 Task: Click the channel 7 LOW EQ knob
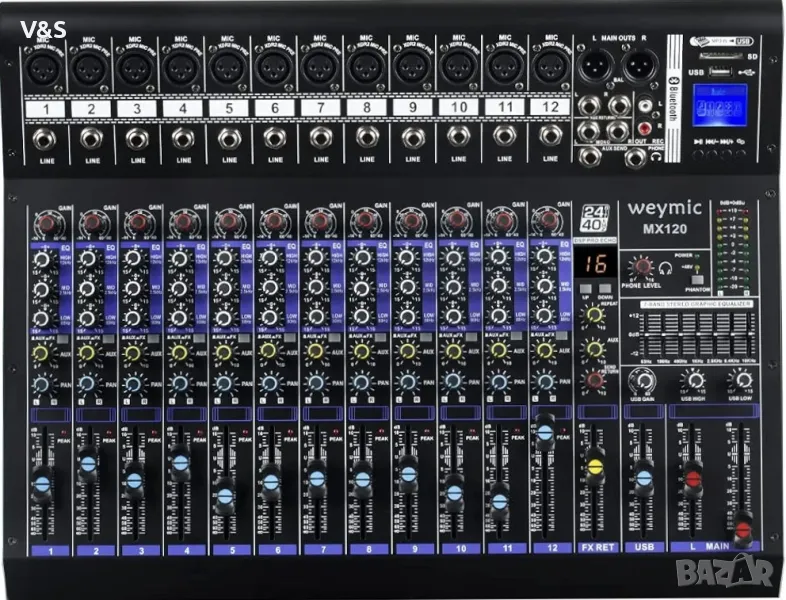(x=317, y=319)
